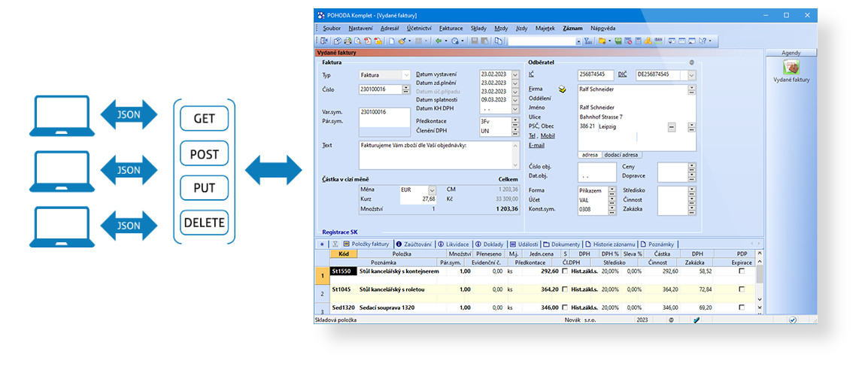868x376 pixels.
Task: Open the Fakturace menu
Action: (451, 29)
